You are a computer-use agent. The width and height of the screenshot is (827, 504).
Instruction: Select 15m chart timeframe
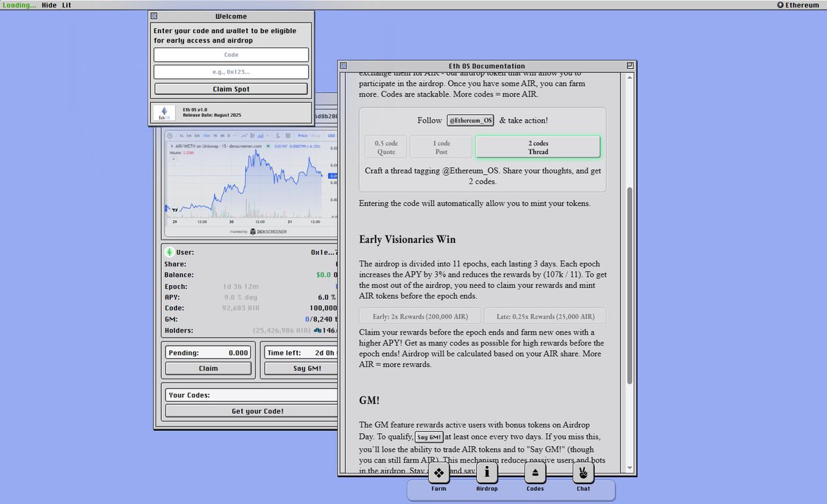point(206,136)
